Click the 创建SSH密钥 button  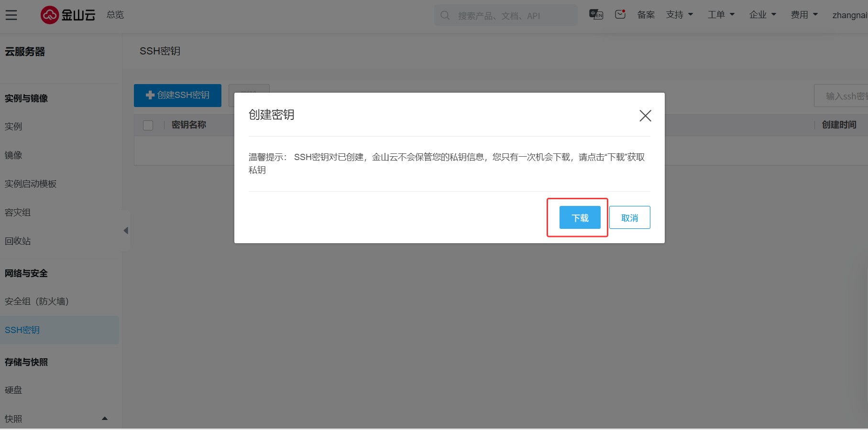(x=177, y=96)
